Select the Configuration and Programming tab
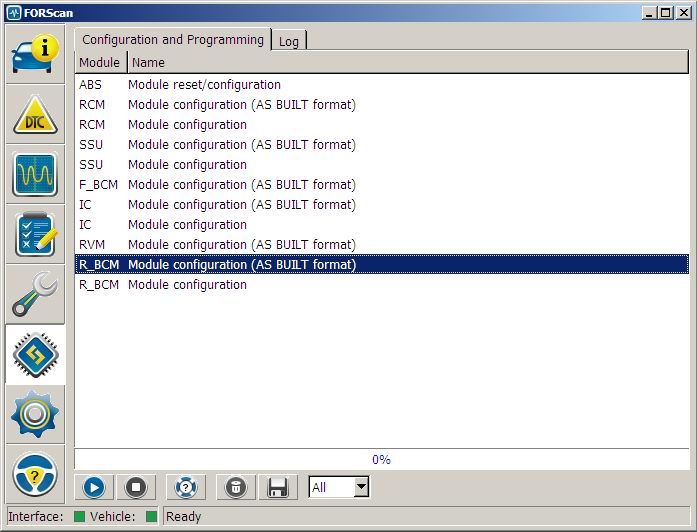This screenshot has width=697, height=532. pyautogui.click(x=173, y=40)
